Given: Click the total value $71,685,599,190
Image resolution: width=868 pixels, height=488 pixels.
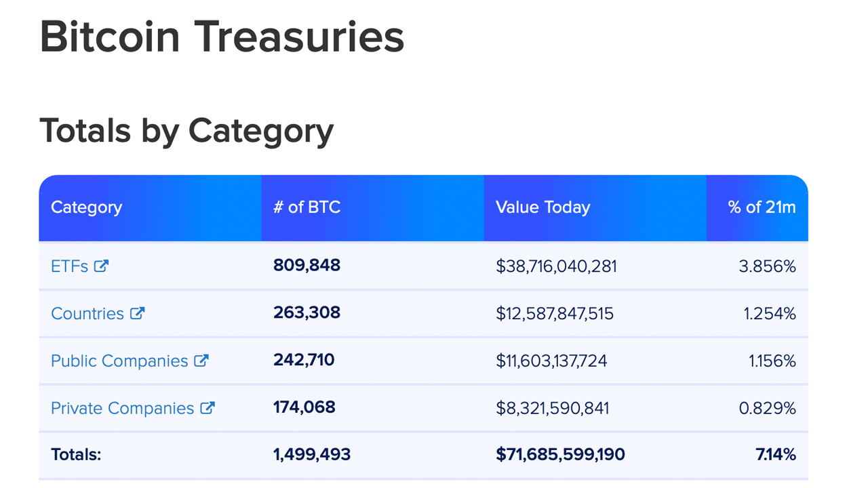Looking at the screenshot, I should (x=560, y=454).
